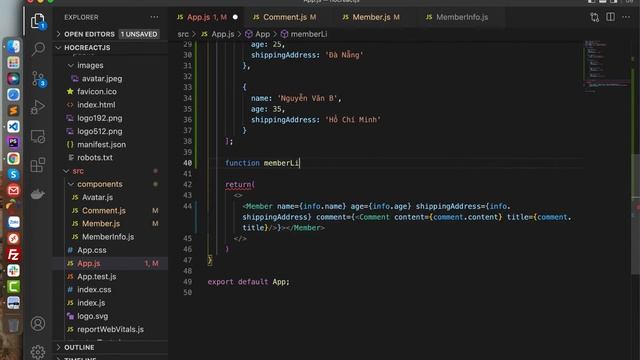
Task: Open index.js in the file tree
Action: click(x=91, y=303)
